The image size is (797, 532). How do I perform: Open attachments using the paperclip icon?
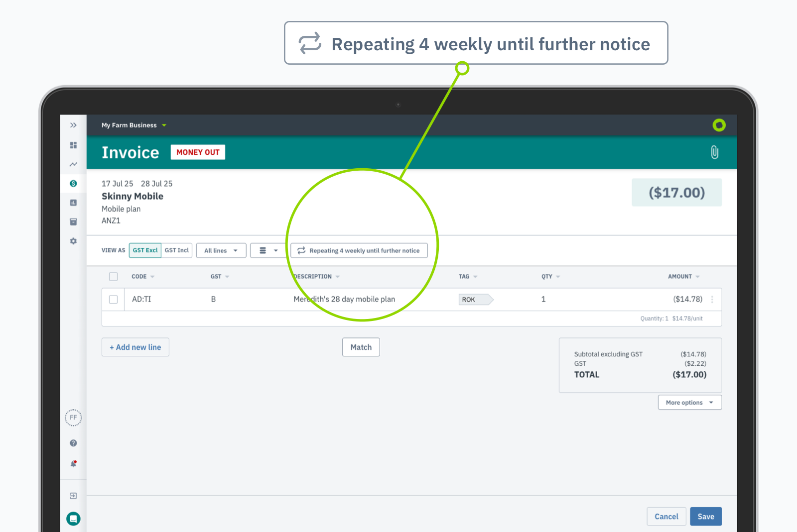pos(715,152)
